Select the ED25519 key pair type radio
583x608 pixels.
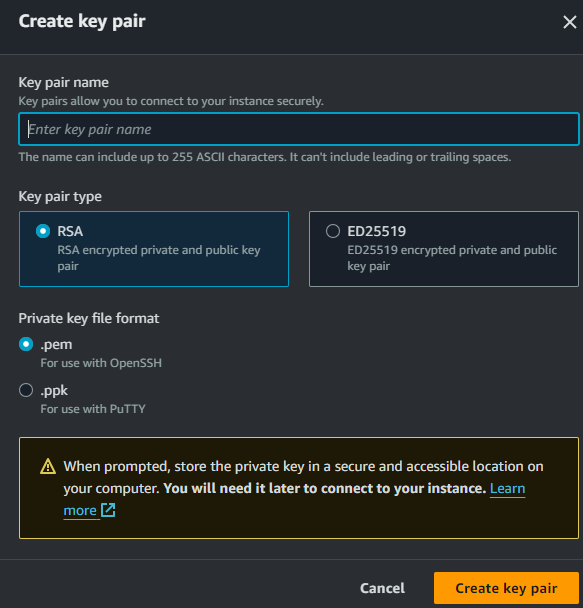(x=333, y=231)
